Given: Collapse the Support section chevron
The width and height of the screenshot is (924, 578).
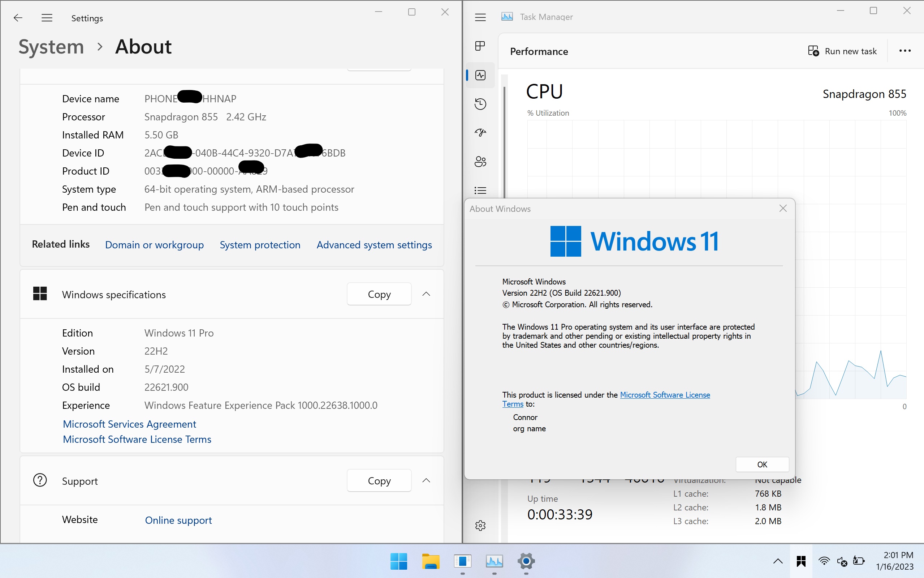Looking at the screenshot, I should [426, 480].
